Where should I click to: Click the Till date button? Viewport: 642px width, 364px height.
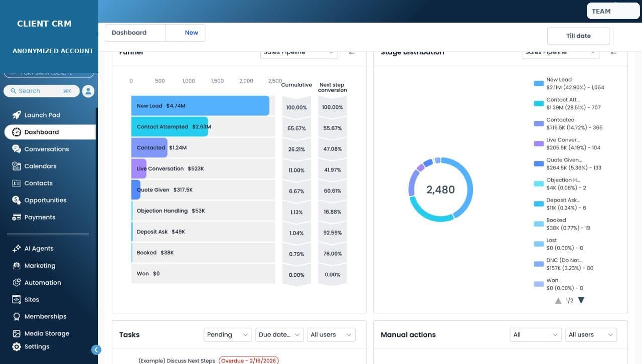(578, 36)
